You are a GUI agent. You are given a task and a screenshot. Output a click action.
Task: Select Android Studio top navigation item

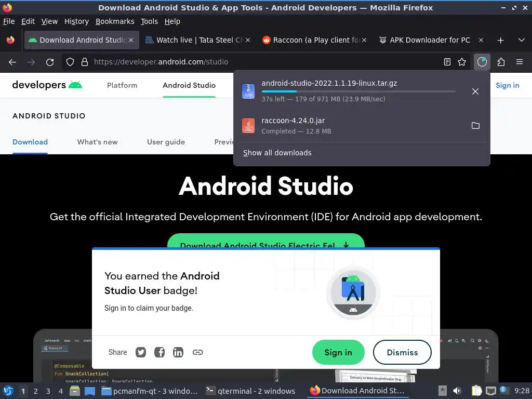[x=189, y=85]
